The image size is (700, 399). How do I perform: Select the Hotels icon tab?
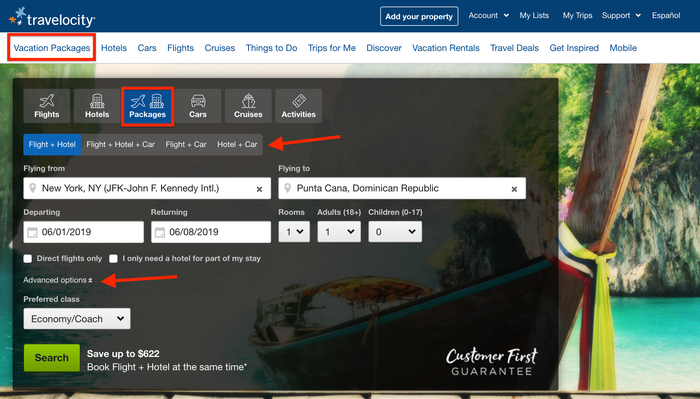click(97, 106)
